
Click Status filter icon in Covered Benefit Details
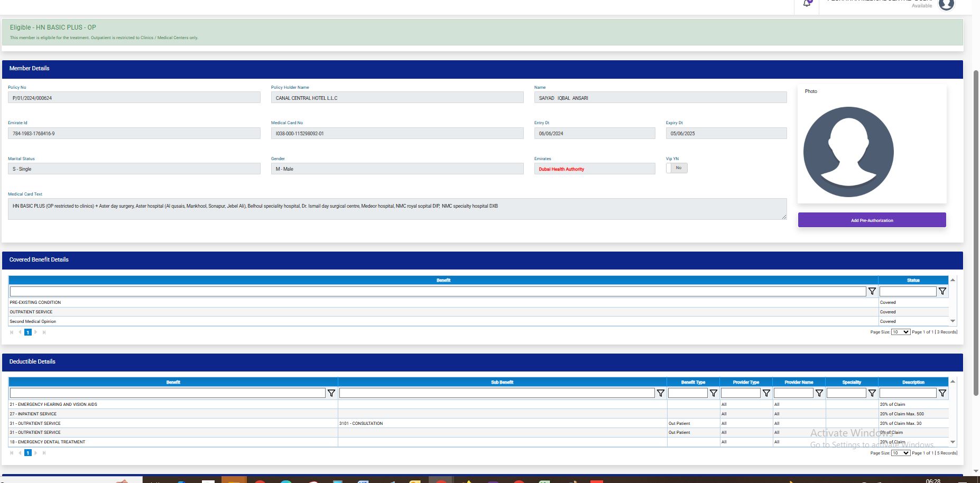point(942,291)
